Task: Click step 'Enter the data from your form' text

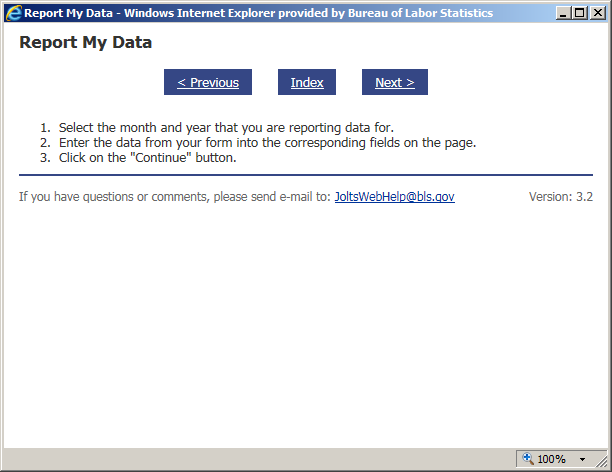Action: (x=267, y=143)
